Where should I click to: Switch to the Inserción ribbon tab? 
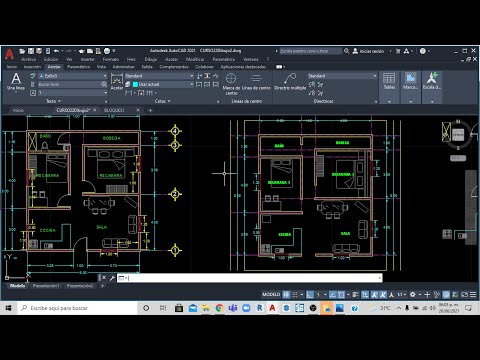(x=32, y=67)
